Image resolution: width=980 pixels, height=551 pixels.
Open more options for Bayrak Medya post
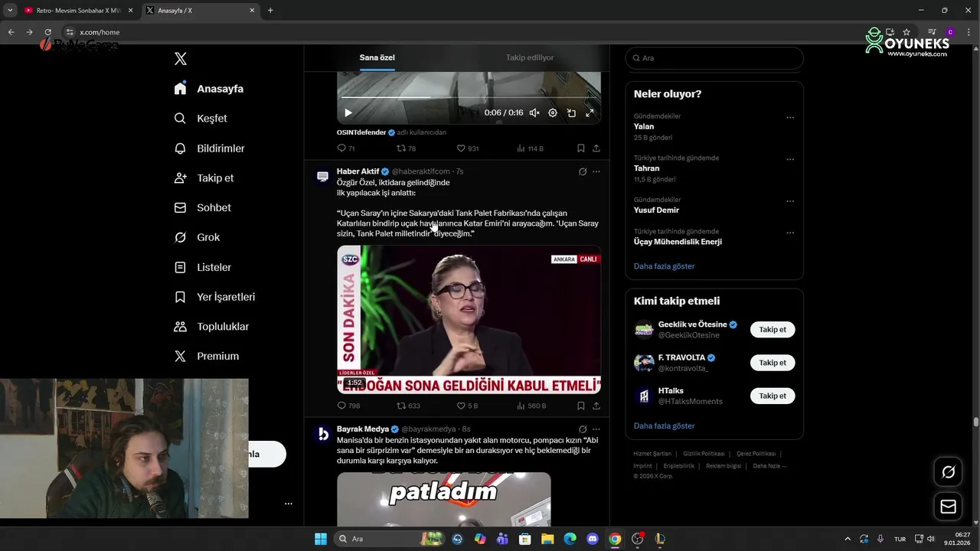(596, 429)
